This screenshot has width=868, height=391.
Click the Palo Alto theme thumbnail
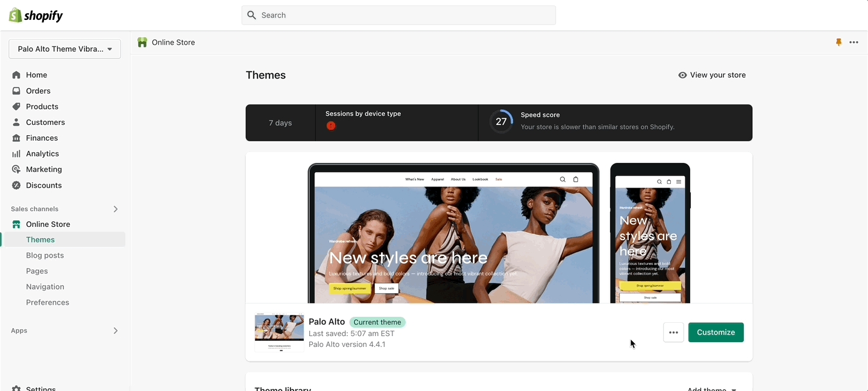[x=279, y=332]
